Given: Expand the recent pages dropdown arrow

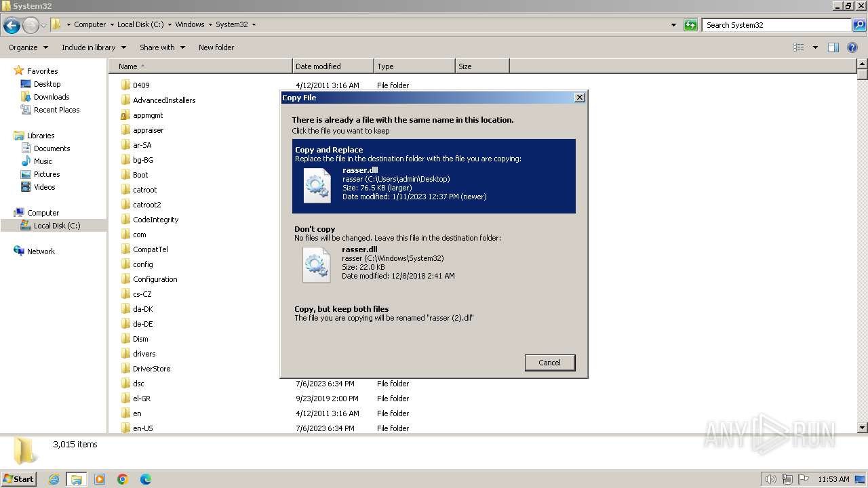Looking at the screenshot, I should (x=43, y=25).
